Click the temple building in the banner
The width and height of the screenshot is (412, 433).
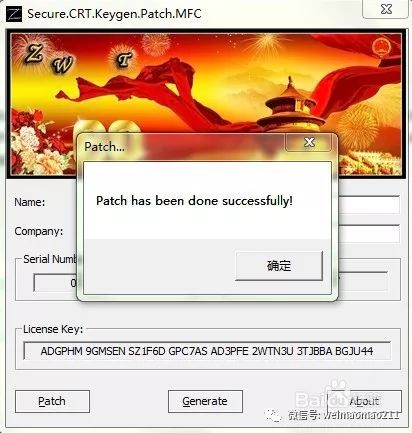coord(290,105)
